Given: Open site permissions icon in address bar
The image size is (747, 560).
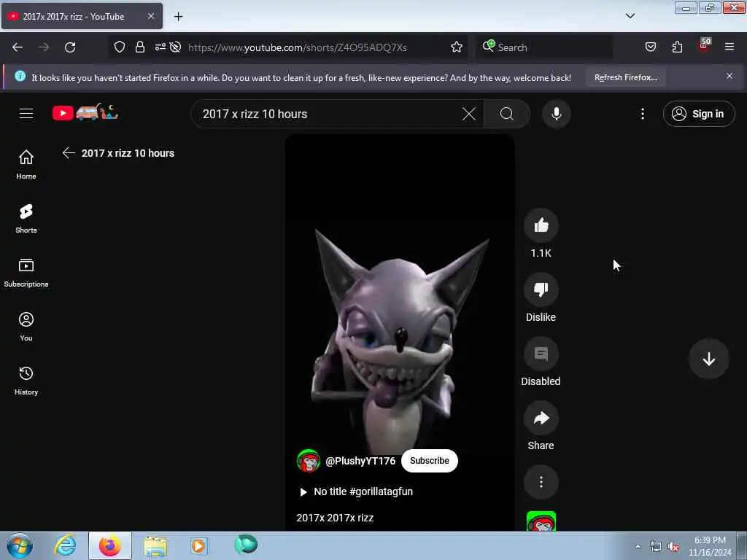Looking at the screenshot, I should point(160,47).
